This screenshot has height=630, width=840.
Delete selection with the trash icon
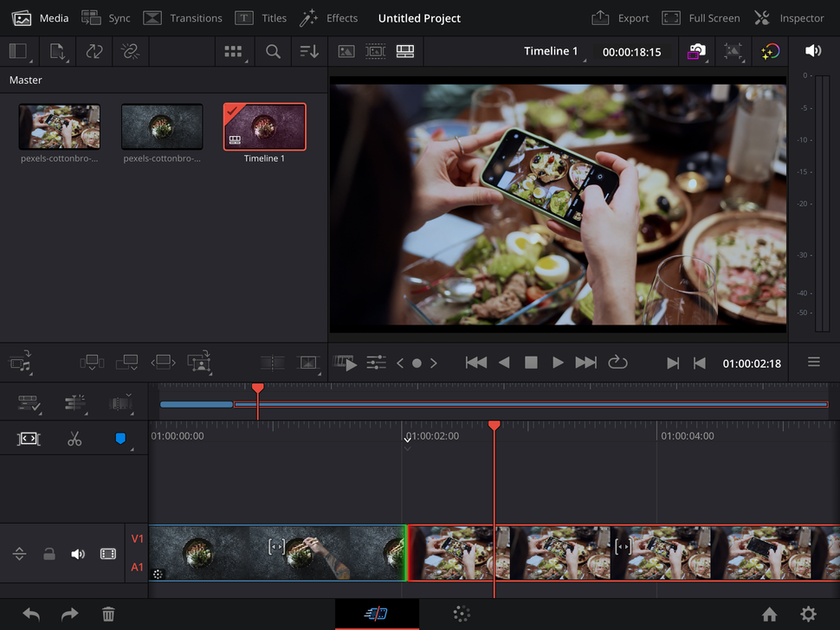pyautogui.click(x=108, y=614)
